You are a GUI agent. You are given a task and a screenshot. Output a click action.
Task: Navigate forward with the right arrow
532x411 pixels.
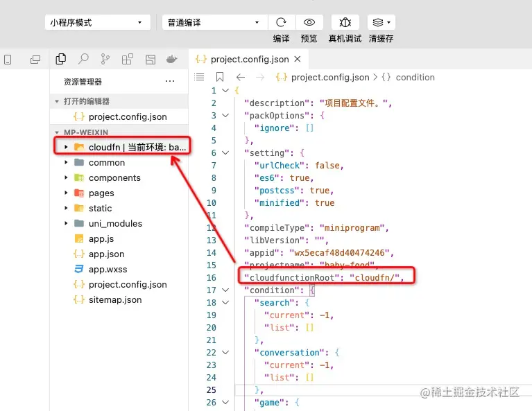coord(260,78)
